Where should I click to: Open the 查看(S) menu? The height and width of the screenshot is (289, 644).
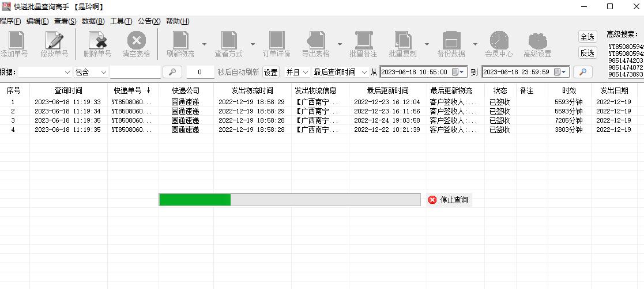(x=65, y=21)
